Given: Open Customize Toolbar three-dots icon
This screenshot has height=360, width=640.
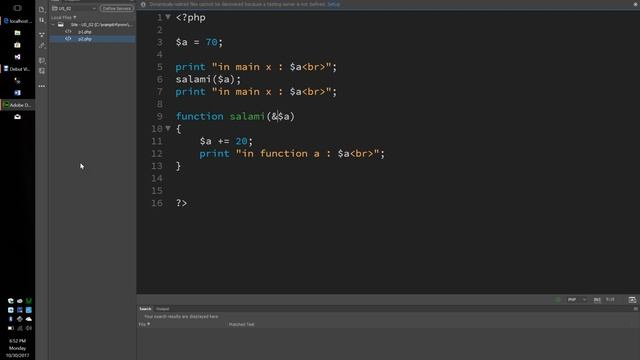Looking at the screenshot, I should [x=42, y=86].
